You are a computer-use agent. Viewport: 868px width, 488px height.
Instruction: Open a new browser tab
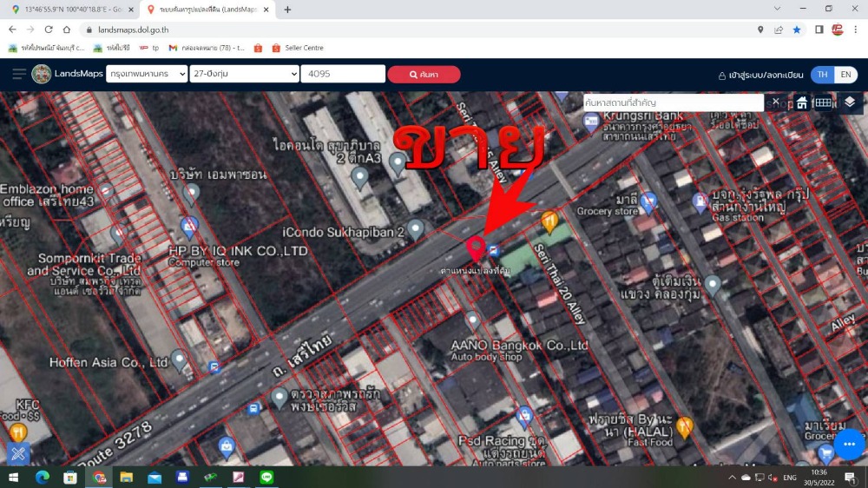pyautogui.click(x=287, y=10)
